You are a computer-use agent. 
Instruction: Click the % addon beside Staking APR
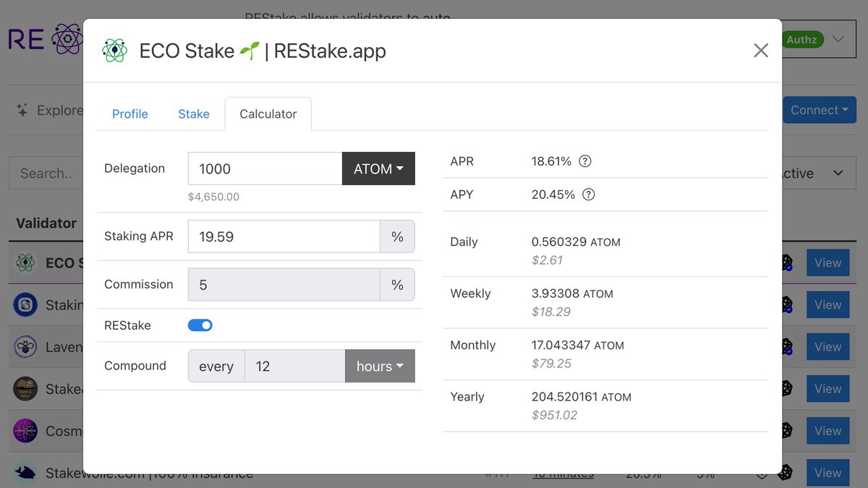click(x=397, y=236)
